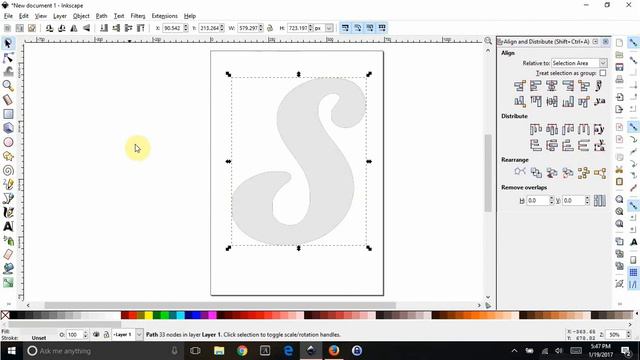The height and width of the screenshot is (360, 640).
Task: Toggle move gradients with object button
Action: pyautogui.click(x=370, y=28)
